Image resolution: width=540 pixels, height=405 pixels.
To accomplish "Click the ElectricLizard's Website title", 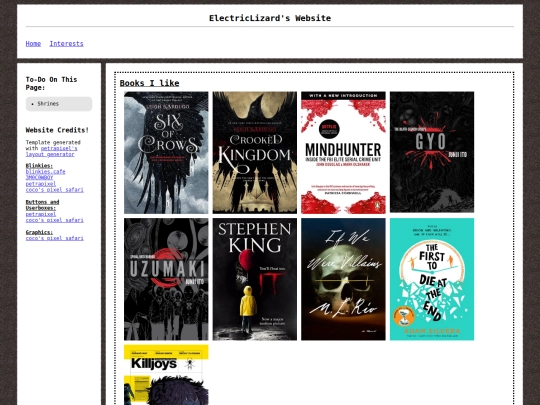I will pyautogui.click(x=270, y=18).
